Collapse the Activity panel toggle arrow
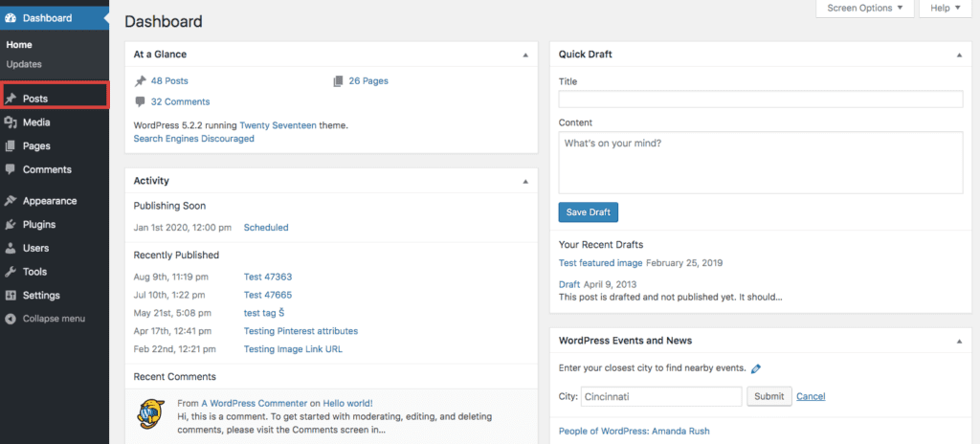This screenshot has height=444, width=980. 525,182
